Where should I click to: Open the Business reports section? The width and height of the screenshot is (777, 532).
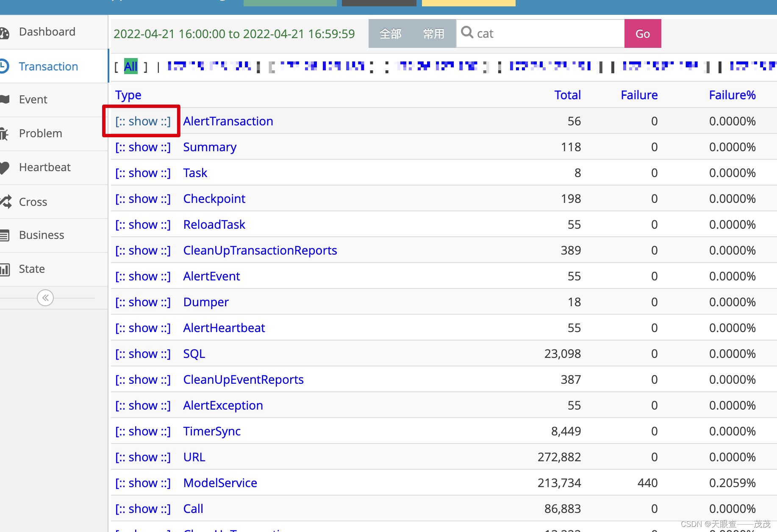pyautogui.click(x=42, y=235)
